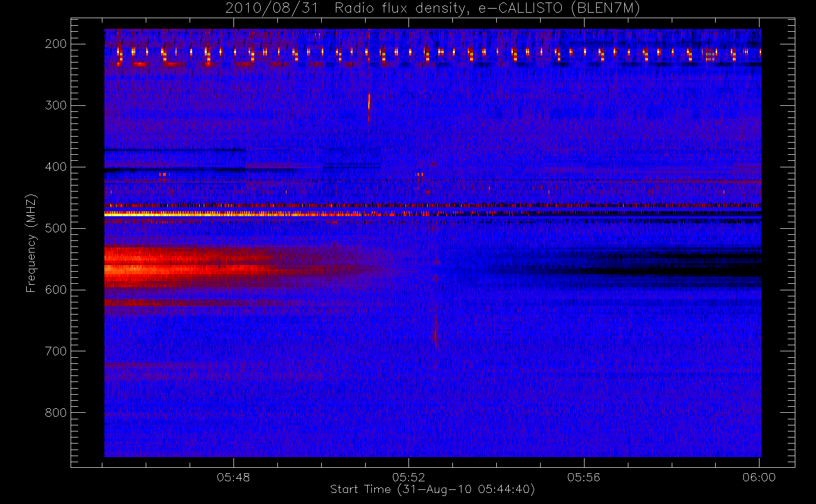Select the 200 frequency tick label
Image resolution: width=816 pixels, height=504 pixels.
[56, 44]
